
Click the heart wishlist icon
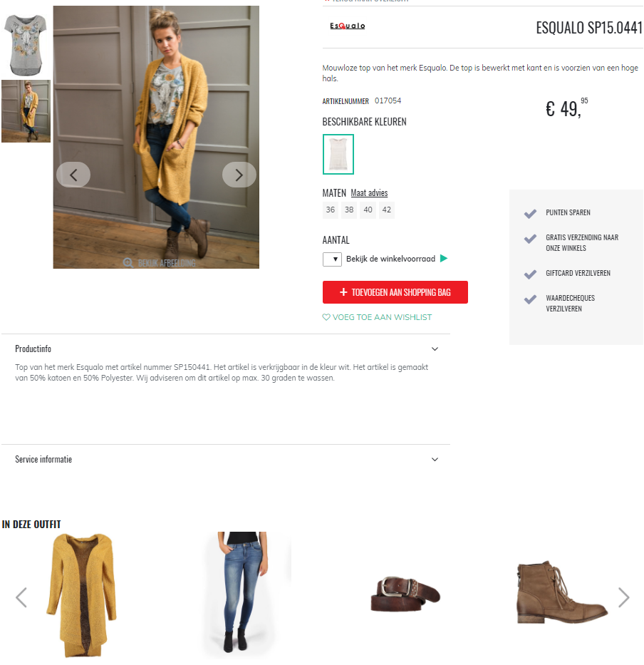coord(326,317)
